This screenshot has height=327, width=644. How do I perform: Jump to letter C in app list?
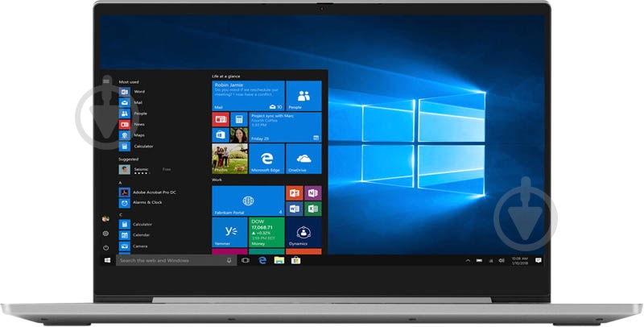121,215
